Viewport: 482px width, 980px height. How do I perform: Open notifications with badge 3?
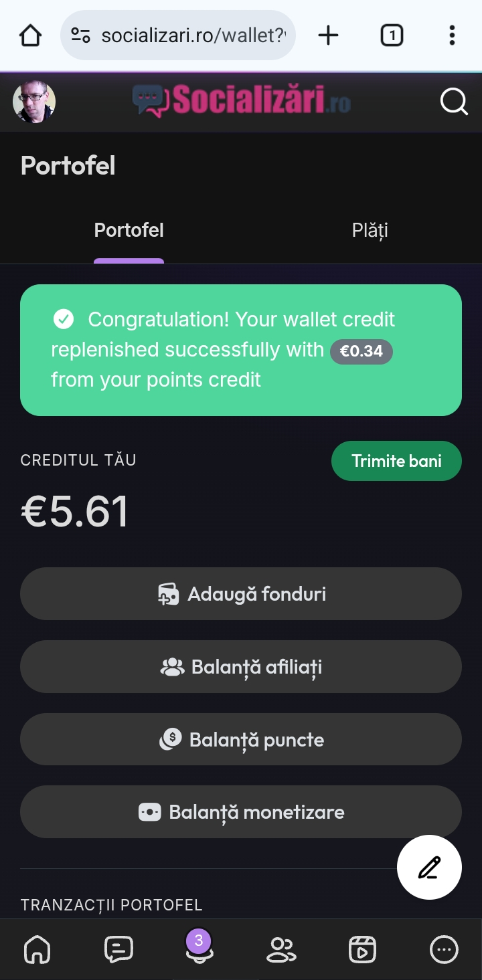pos(199,948)
